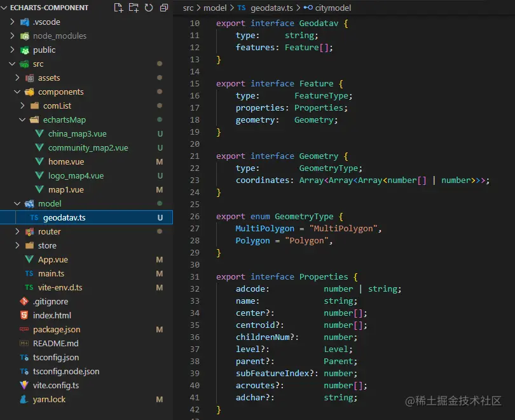
Task: Open yarn.lock file
Action: [x=49, y=399]
